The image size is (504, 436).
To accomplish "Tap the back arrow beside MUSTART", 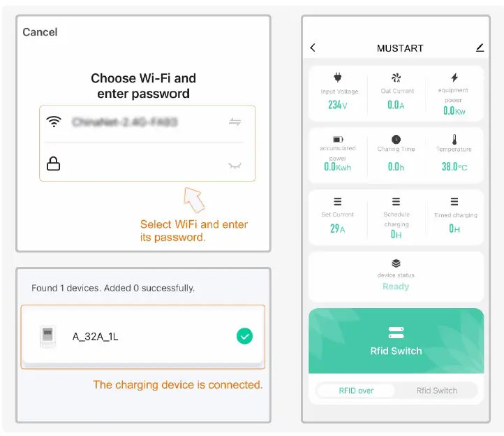I will (313, 48).
